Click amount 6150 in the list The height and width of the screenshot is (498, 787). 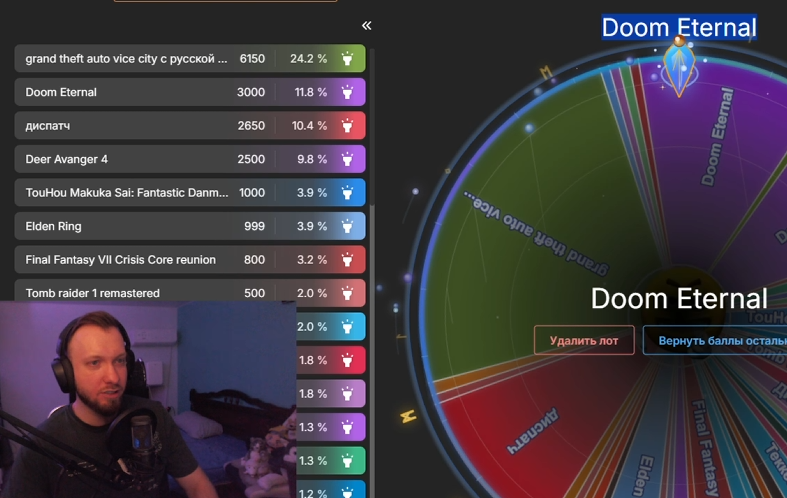click(252, 59)
